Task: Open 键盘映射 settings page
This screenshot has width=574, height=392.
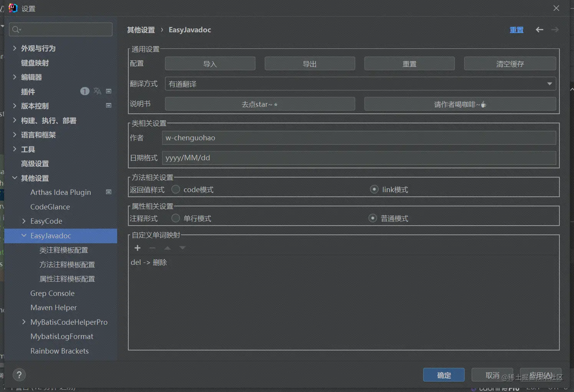Action: point(35,63)
